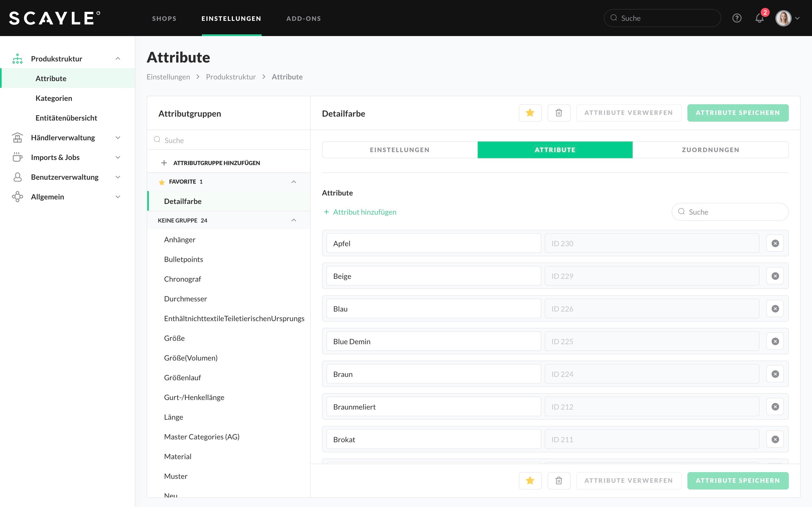Mark Detailfarbe as favorite using the star icon
812x507 pixels.
point(530,113)
